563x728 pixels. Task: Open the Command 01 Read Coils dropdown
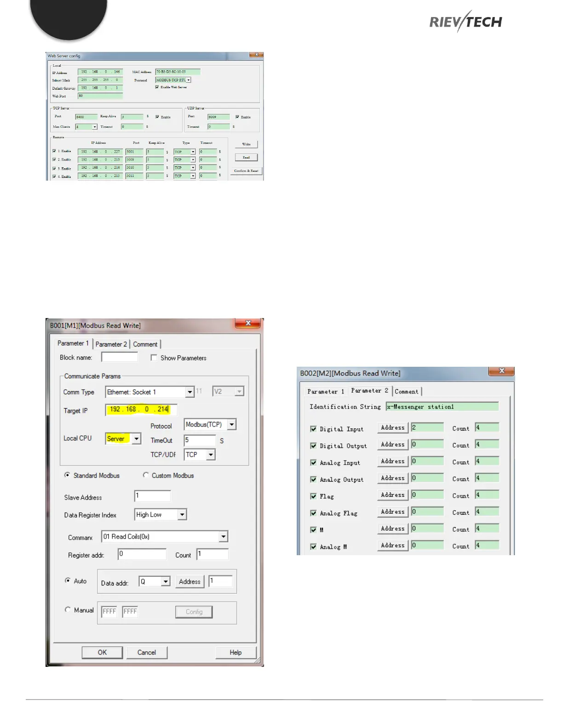pyautogui.click(x=223, y=536)
